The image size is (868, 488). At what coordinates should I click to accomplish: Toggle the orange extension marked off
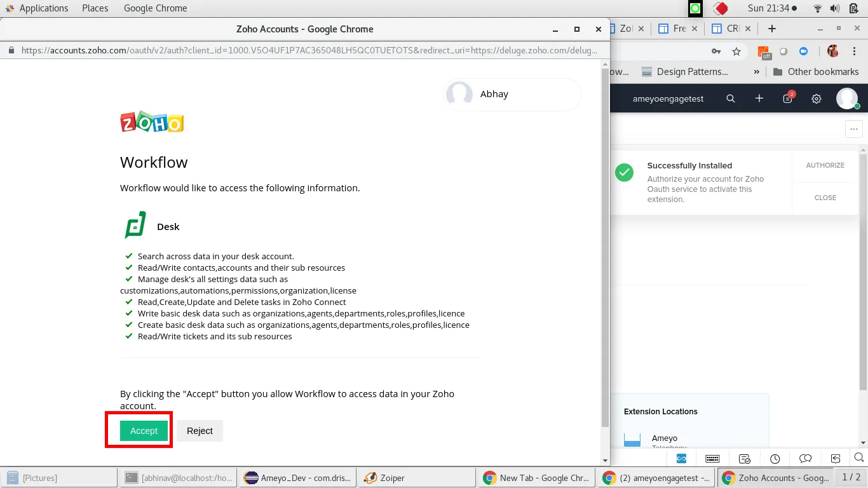tap(764, 52)
